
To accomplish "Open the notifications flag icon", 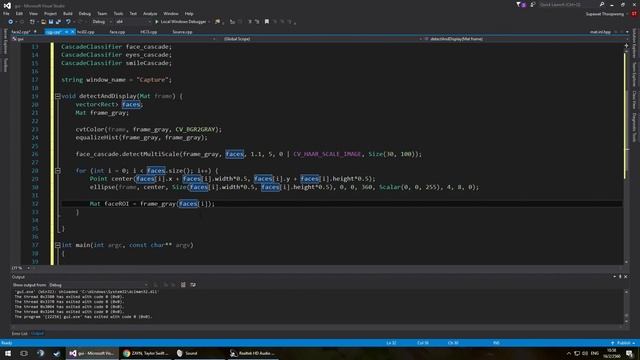I will click(521, 4).
